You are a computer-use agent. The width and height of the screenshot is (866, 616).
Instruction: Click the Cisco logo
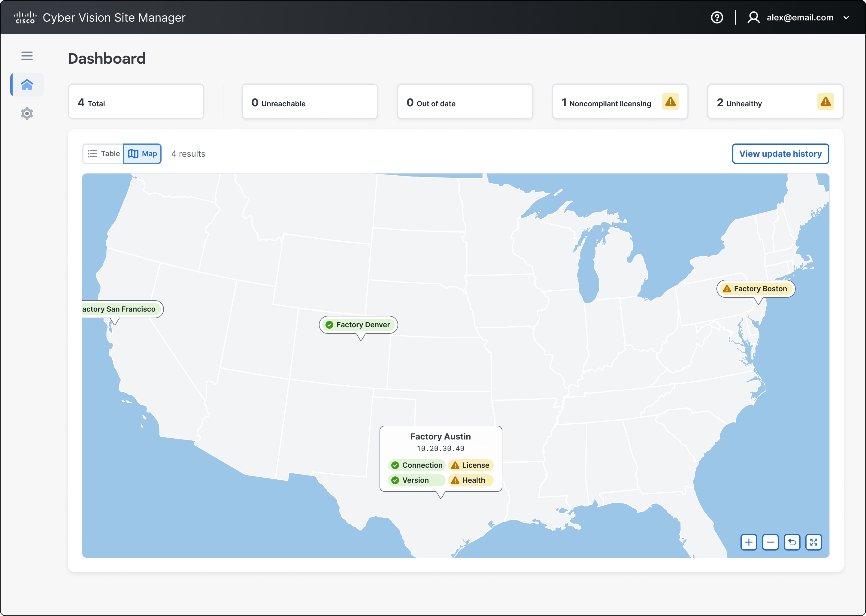pyautogui.click(x=24, y=17)
